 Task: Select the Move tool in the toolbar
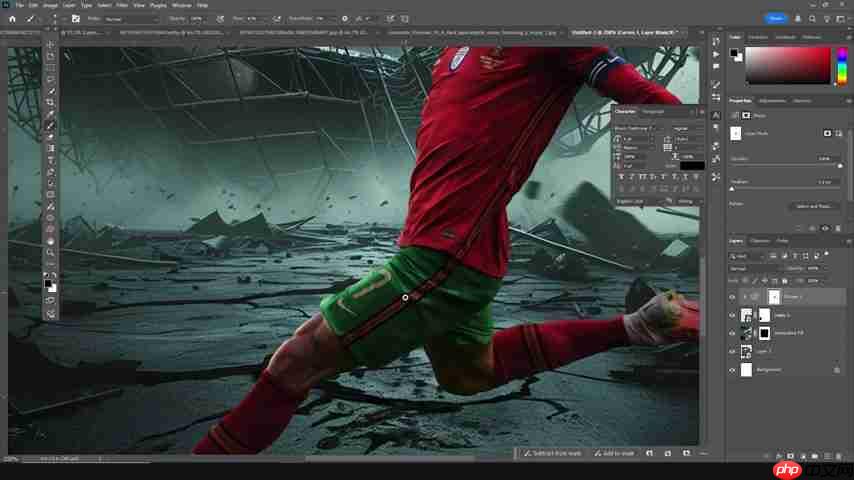(x=50, y=45)
